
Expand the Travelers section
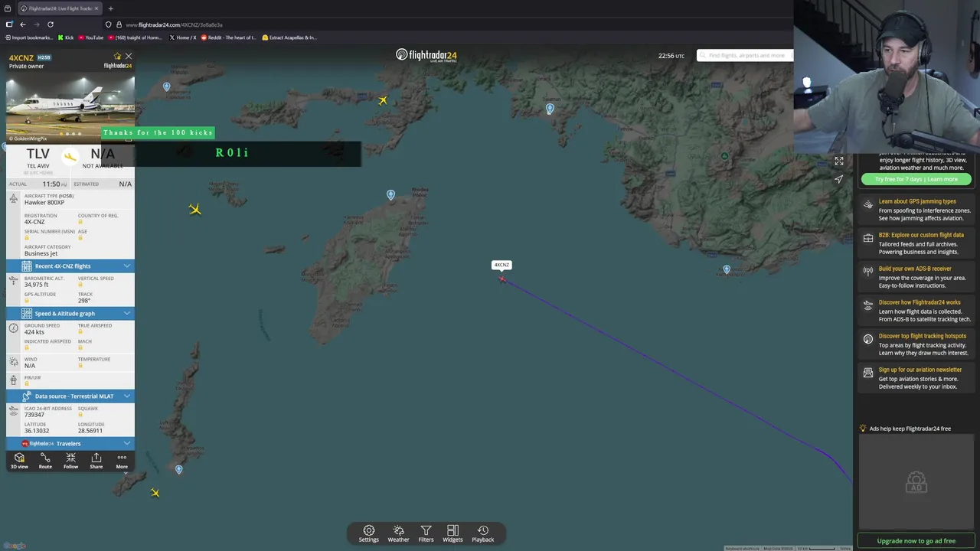pos(70,444)
